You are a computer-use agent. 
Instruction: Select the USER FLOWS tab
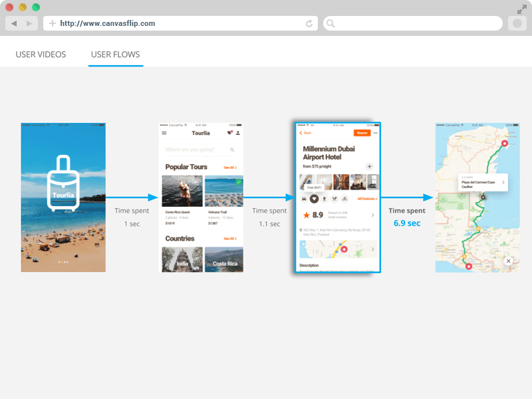(115, 55)
